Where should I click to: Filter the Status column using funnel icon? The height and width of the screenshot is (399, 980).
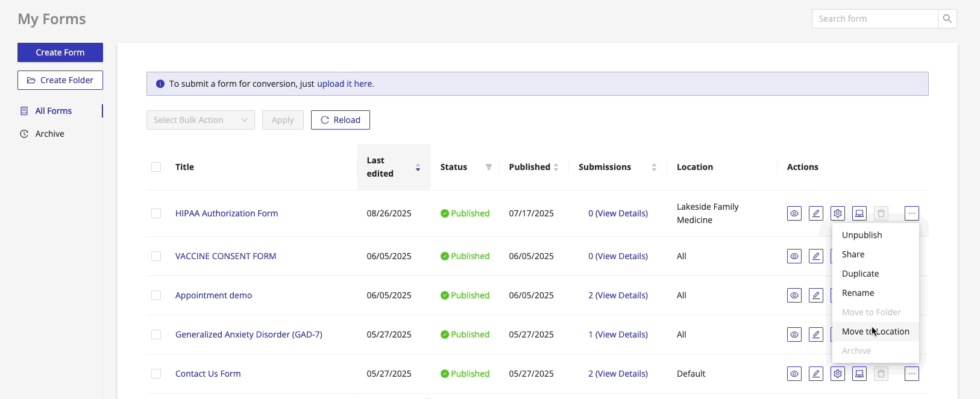click(x=488, y=167)
